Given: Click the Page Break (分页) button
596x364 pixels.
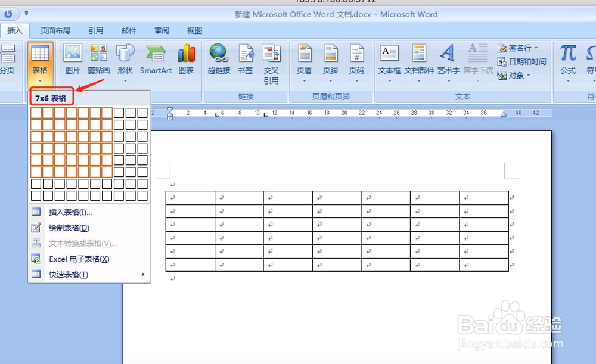Looking at the screenshot, I should (x=7, y=59).
